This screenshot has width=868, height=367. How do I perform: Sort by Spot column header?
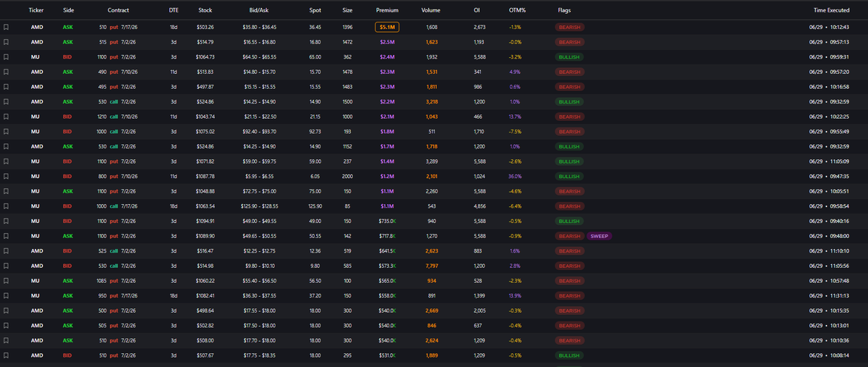click(x=315, y=10)
